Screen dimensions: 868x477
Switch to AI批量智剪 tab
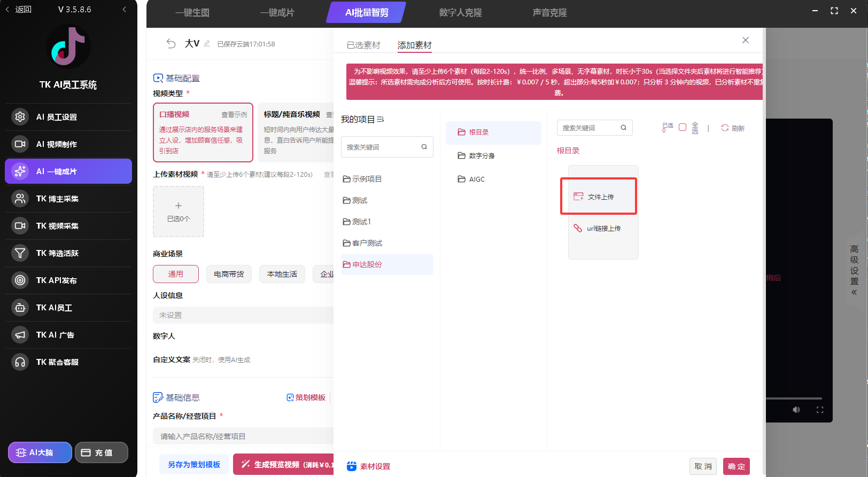[367, 13]
